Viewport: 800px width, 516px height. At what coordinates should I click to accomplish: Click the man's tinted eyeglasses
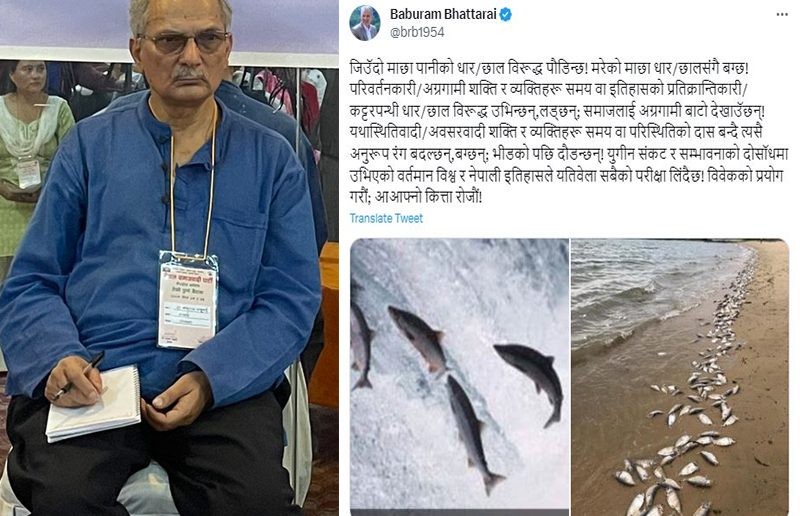186,42
